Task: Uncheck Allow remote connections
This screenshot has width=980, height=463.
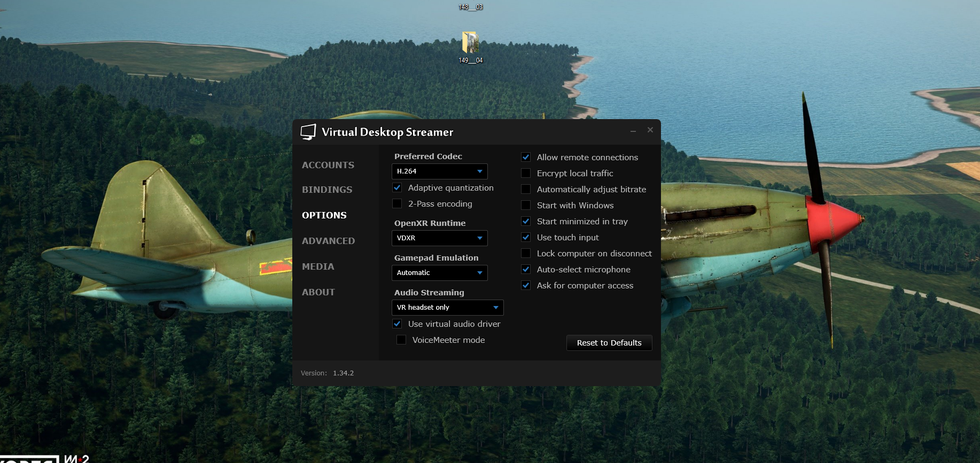Action: pyautogui.click(x=526, y=157)
